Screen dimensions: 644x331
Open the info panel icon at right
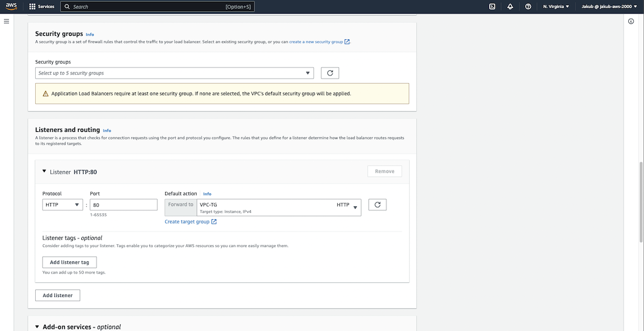[x=631, y=21]
